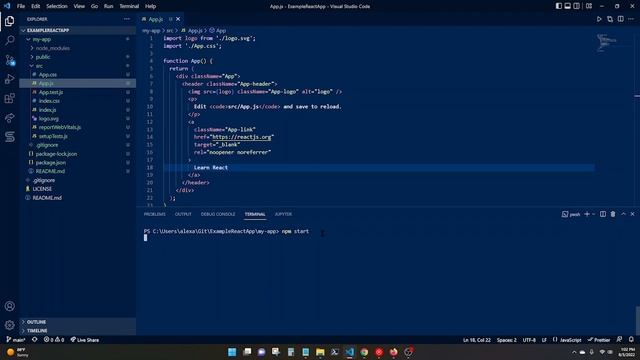Click Spaces: 2 indentation setting
640x360 pixels.
coord(507,340)
